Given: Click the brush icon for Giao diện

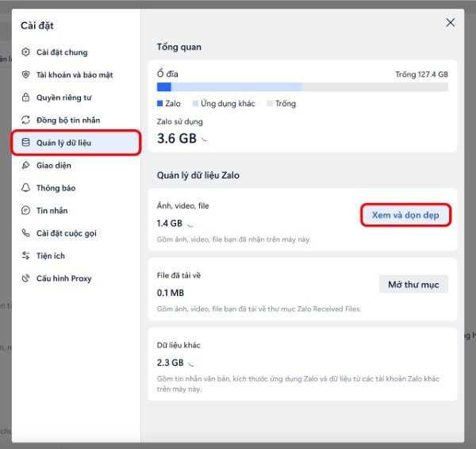Looking at the screenshot, I should point(25,166).
